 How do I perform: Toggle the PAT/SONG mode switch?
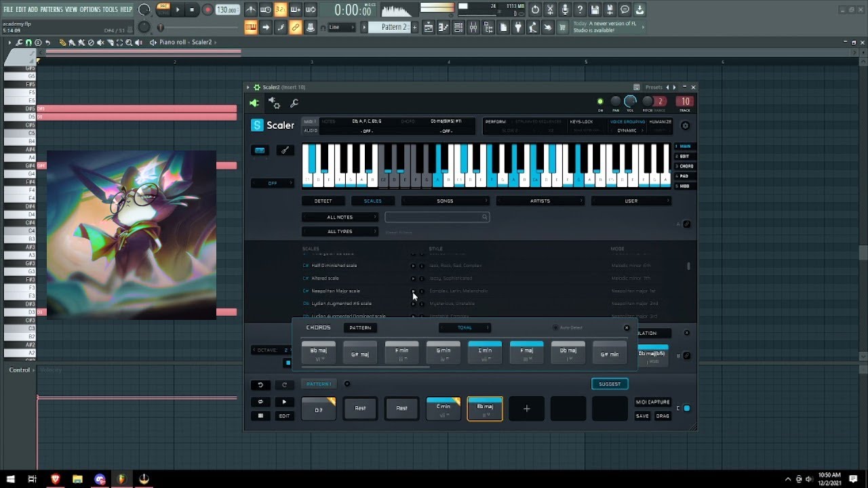(163, 9)
